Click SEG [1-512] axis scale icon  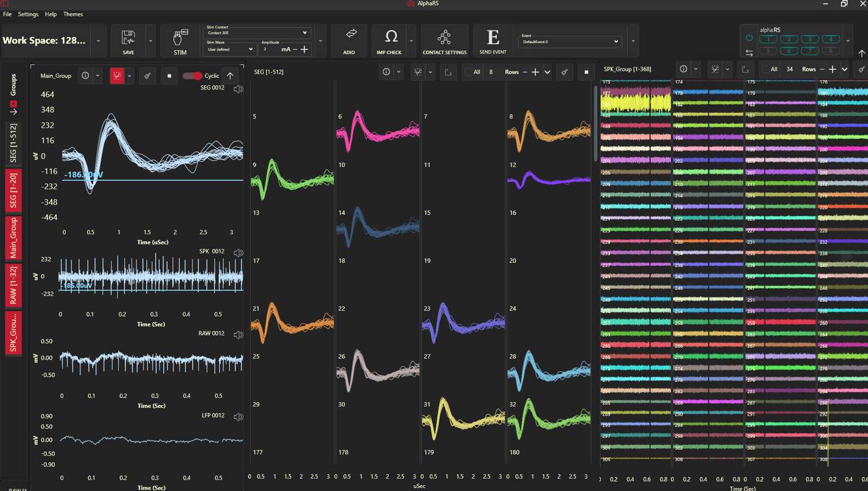(x=448, y=73)
